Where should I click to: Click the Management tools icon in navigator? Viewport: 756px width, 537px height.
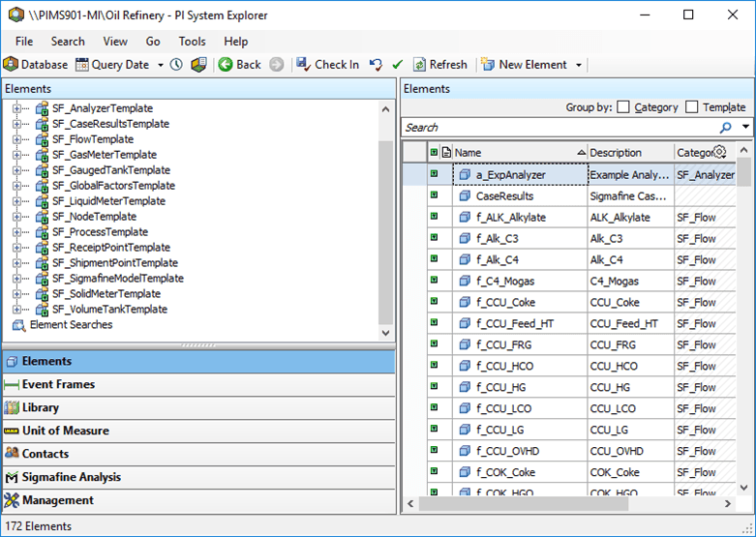[12, 500]
